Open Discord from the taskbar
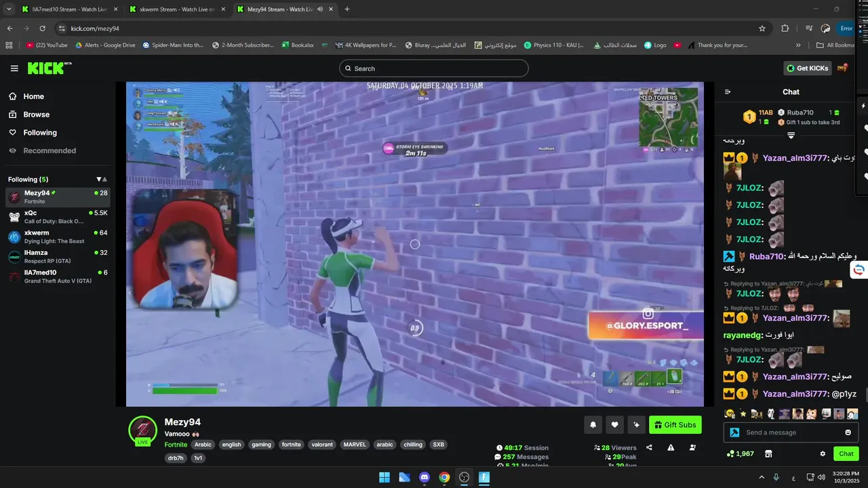This screenshot has height=488, width=868. coord(425,477)
